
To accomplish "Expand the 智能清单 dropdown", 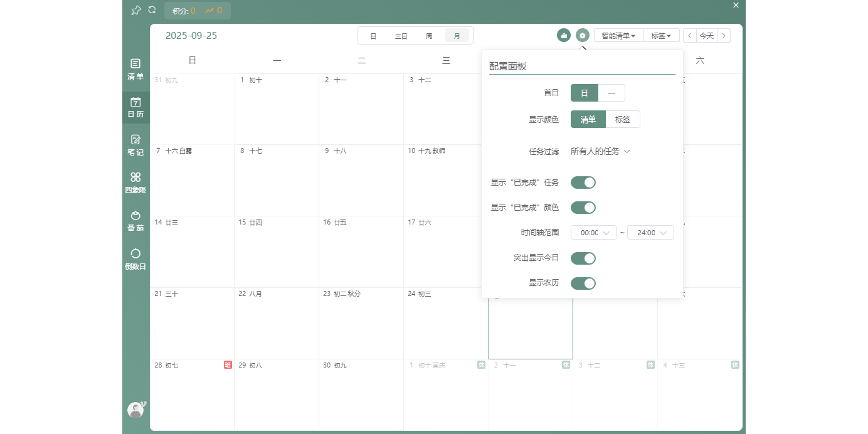I will (x=618, y=35).
